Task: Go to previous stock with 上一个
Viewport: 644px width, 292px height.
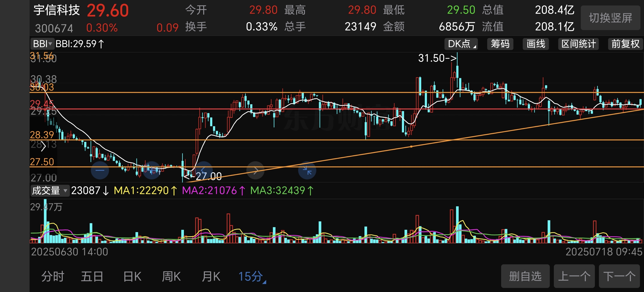Action: point(574,276)
